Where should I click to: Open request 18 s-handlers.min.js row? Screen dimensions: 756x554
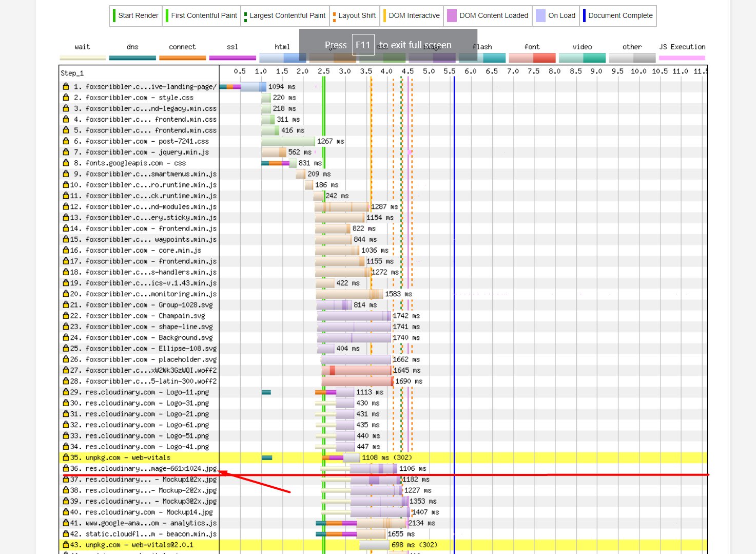click(x=383, y=272)
